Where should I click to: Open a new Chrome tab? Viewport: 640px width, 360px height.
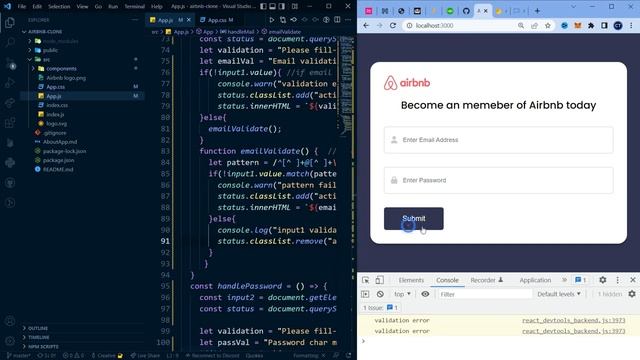point(537,11)
